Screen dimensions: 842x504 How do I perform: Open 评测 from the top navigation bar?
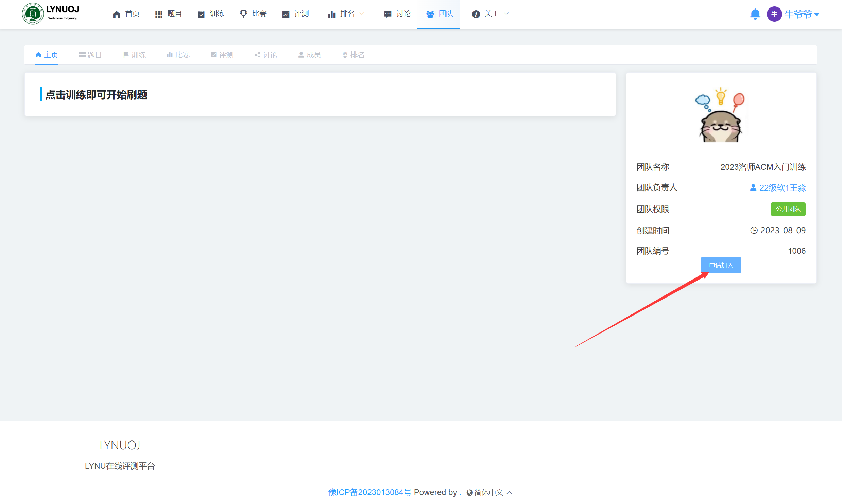pyautogui.click(x=295, y=14)
